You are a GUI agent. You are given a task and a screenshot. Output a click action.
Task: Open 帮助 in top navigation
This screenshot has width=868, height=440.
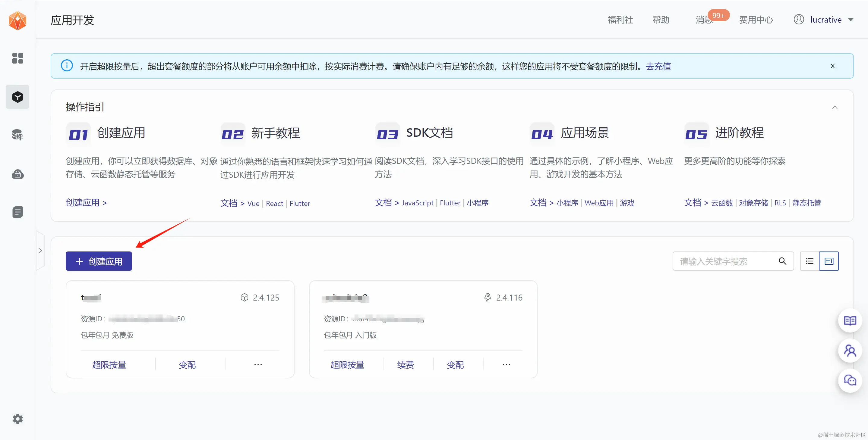(661, 20)
